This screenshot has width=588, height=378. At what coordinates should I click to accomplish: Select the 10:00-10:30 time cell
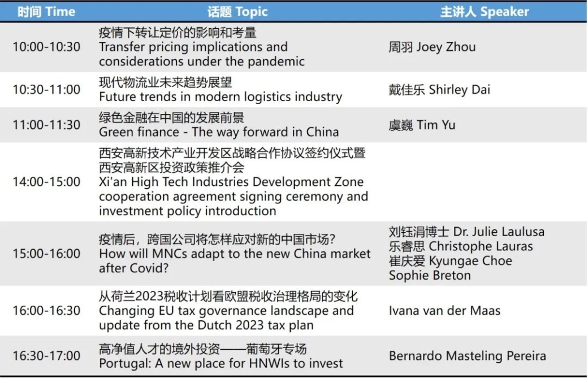(46, 47)
